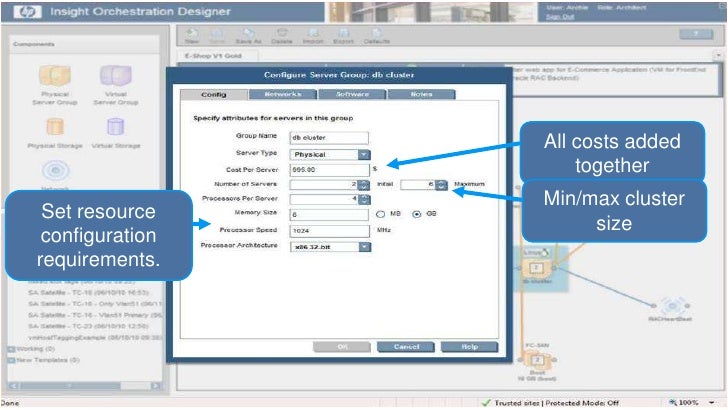Image resolution: width=728 pixels, height=410 pixels.
Task: Click the horizontal scrollbar thumb in templates panel
Action: pyautogui.click(x=70, y=386)
